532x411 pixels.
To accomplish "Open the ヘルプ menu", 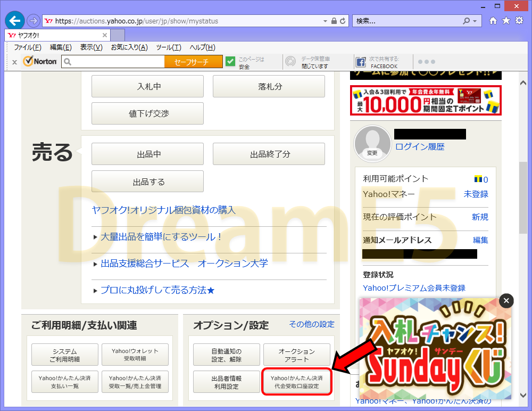I will pyautogui.click(x=202, y=47).
